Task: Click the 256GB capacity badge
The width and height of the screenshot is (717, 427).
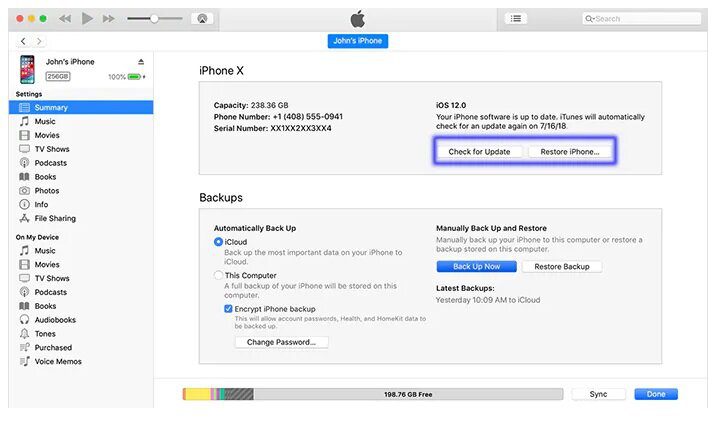Action: pyautogui.click(x=58, y=76)
